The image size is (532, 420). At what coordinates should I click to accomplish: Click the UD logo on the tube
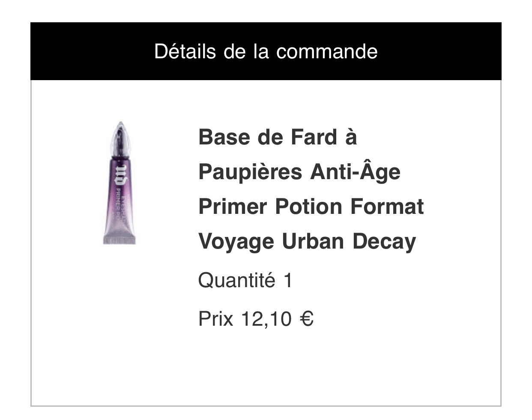click(x=121, y=174)
